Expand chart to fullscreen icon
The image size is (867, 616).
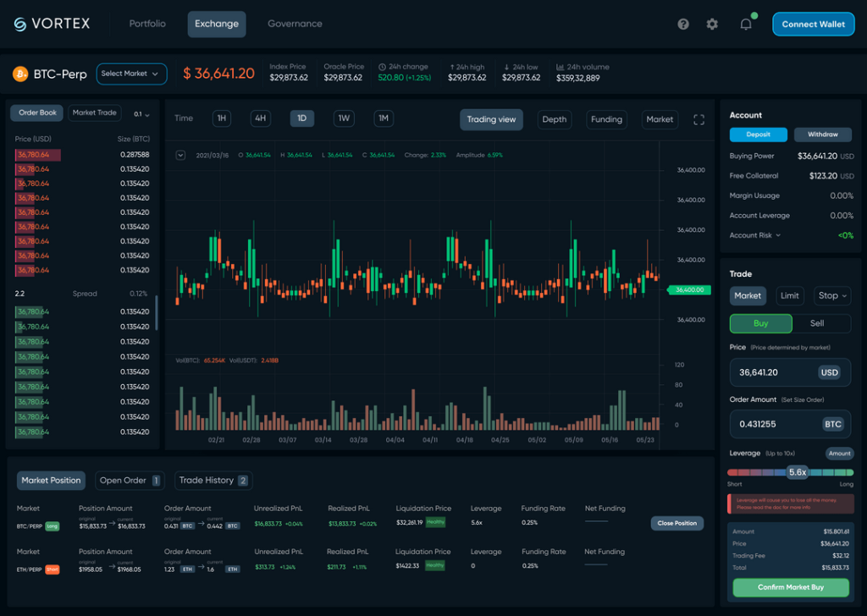[x=699, y=120]
